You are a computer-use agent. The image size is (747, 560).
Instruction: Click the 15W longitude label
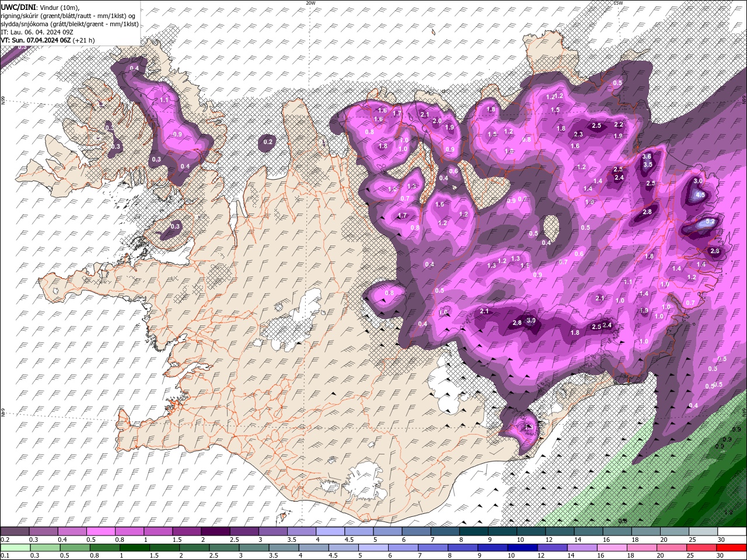(x=617, y=3)
